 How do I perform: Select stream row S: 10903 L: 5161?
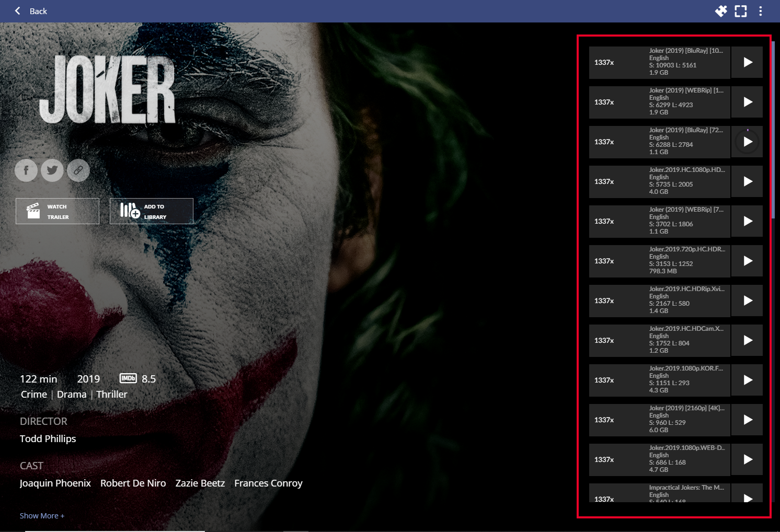pos(660,62)
